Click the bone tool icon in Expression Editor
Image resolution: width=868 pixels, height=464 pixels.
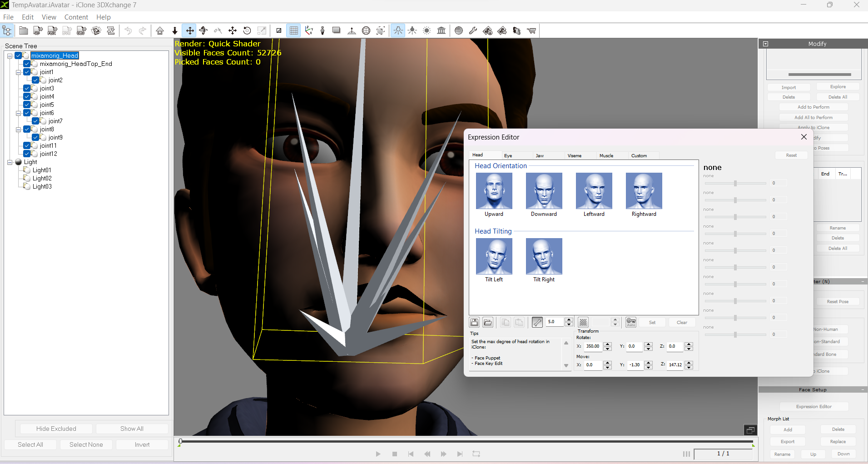tap(537, 322)
